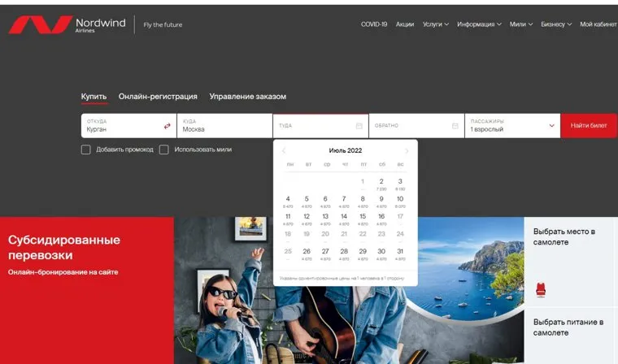The width and height of the screenshot is (618, 364).
Task: Go to previous month in calendar
Action: (x=284, y=151)
